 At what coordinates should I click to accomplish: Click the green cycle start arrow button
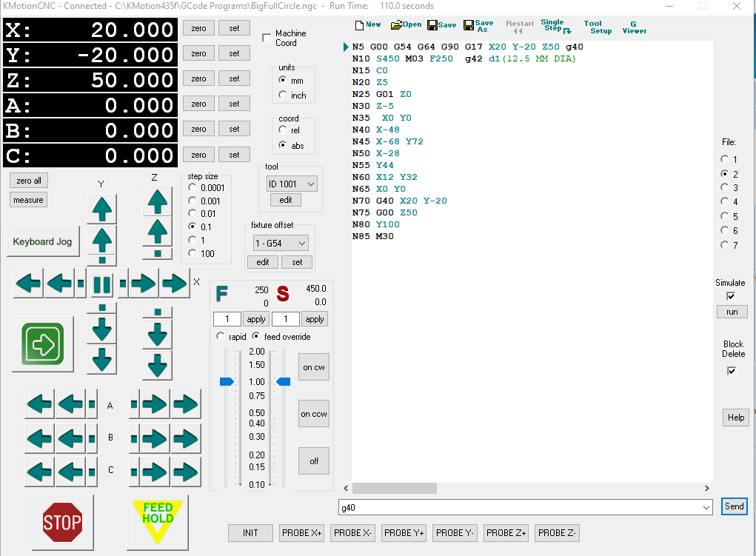(x=43, y=342)
